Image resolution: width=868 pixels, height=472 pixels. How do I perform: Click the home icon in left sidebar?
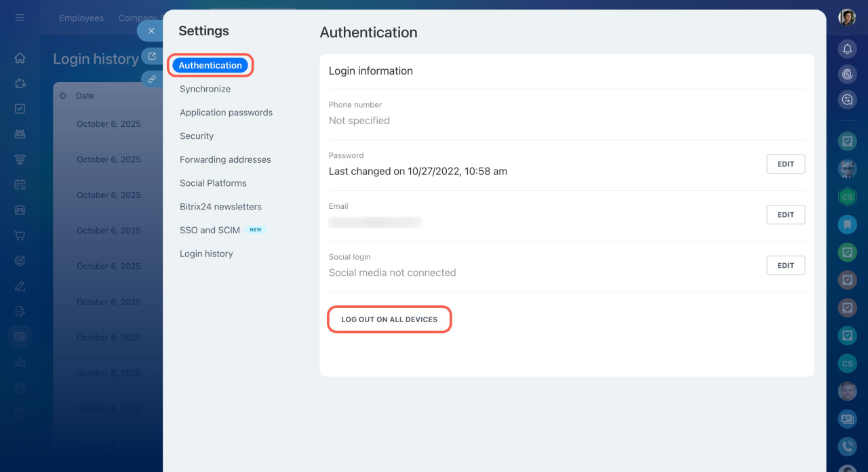point(20,58)
